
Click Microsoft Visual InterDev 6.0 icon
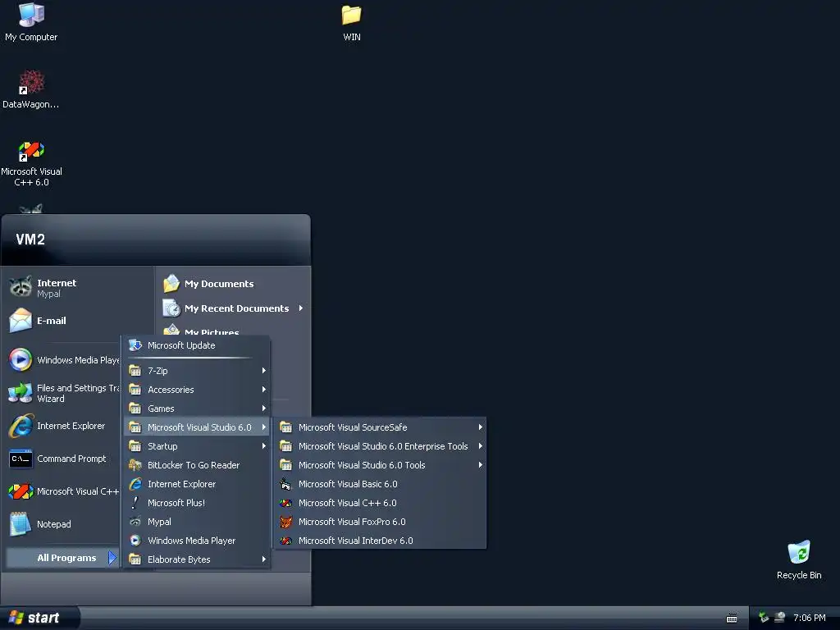click(285, 541)
